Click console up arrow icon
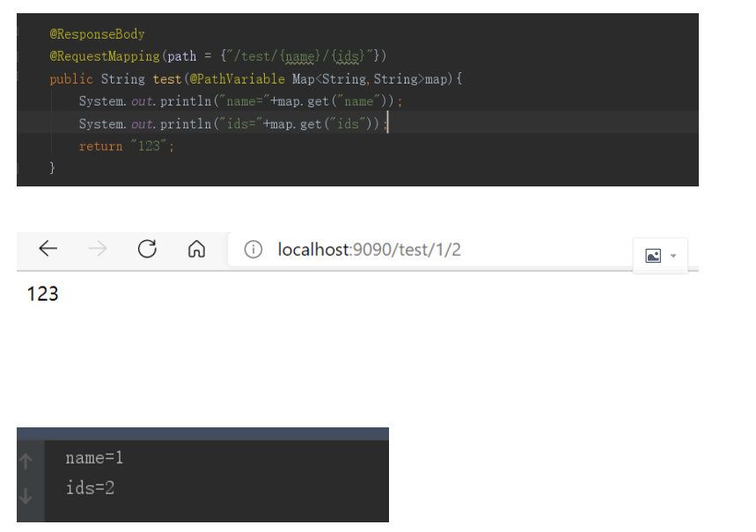 pos(26,461)
